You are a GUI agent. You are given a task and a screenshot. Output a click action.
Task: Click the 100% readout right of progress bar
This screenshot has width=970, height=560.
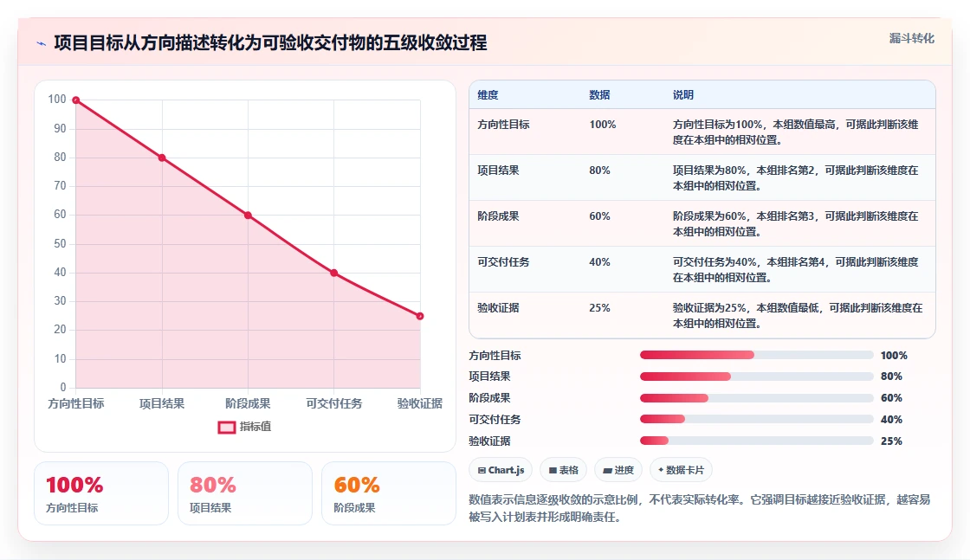pos(894,356)
